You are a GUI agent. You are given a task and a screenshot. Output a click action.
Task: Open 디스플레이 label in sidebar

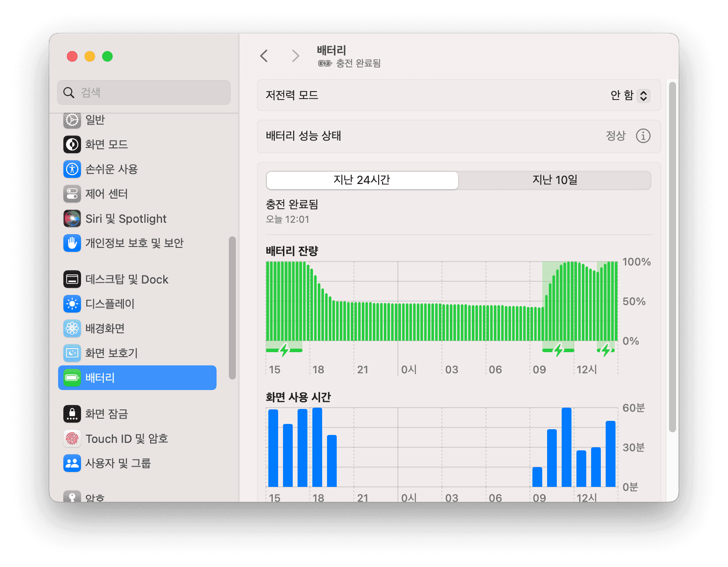tap(110, 304)
